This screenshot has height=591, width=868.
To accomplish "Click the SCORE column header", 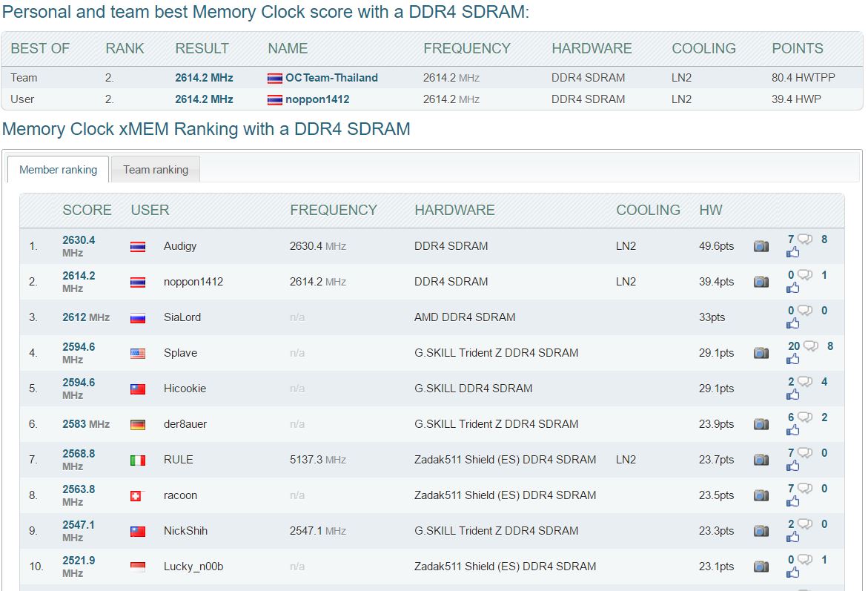I will [87, 210].
